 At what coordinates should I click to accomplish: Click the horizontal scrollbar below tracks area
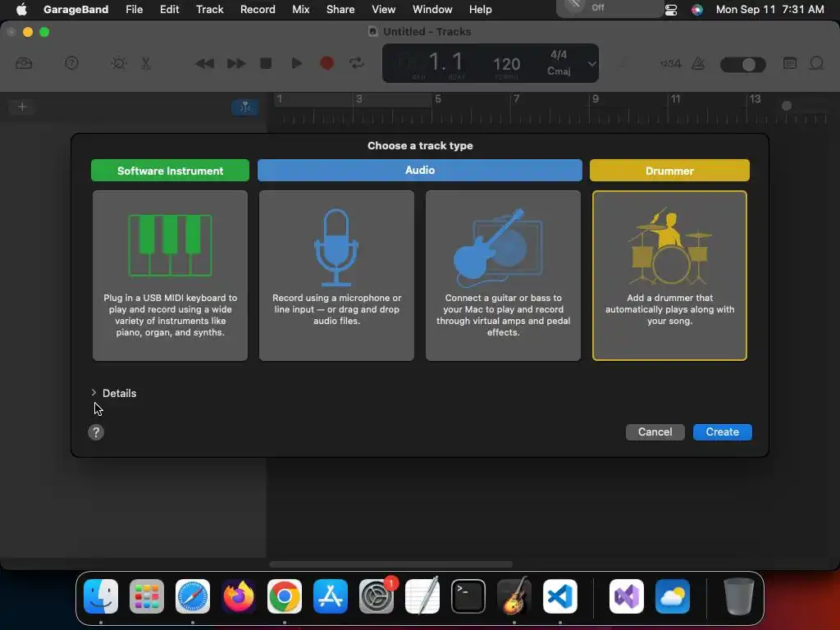pos(391,564)
